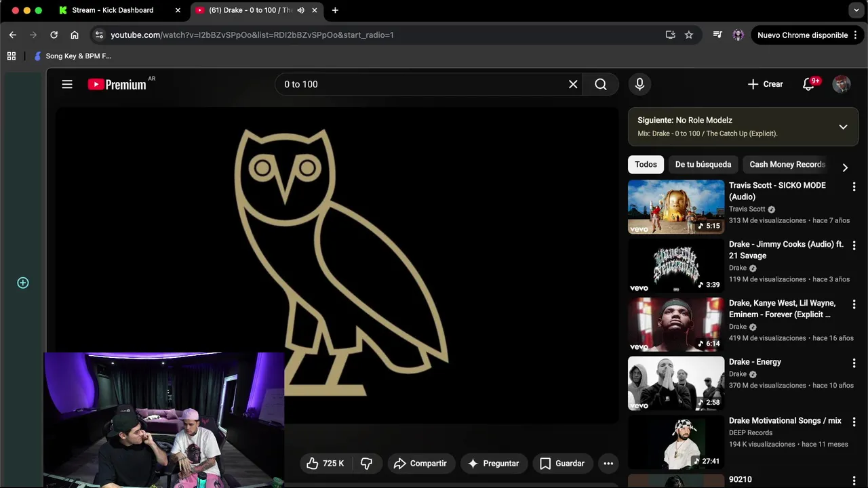Reload the current page

54,35
